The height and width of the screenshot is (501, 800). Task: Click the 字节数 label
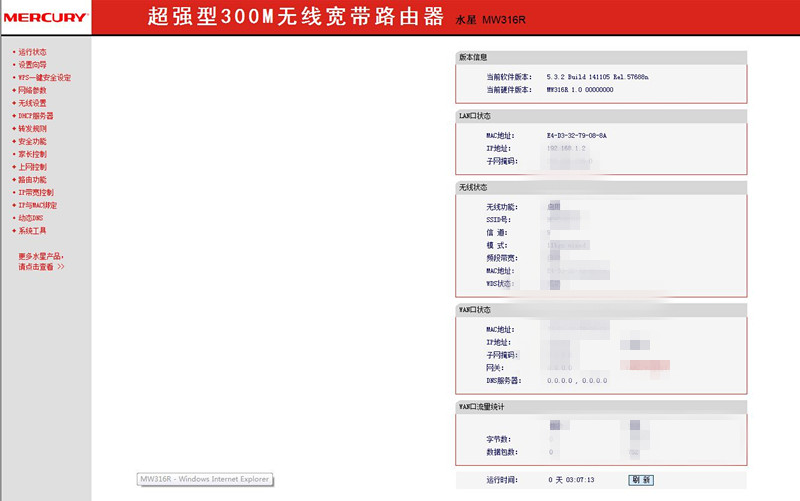[x=498, y=439]
